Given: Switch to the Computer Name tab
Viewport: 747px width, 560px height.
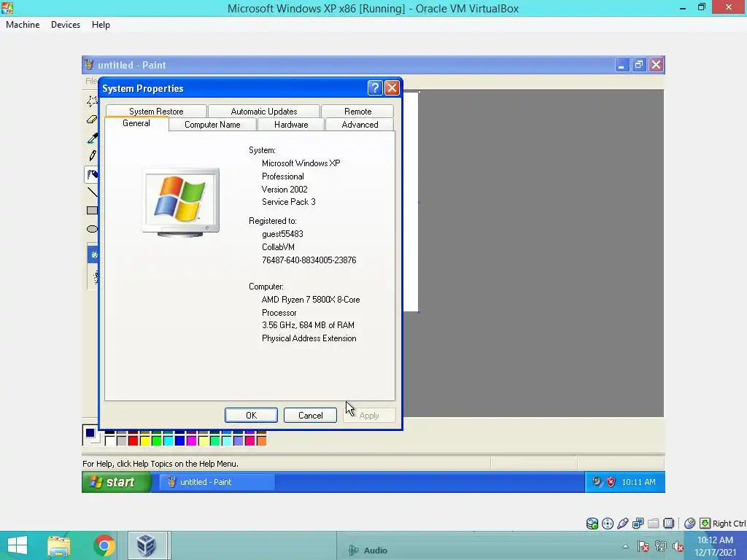Looking at the screenshot, I should pos(212,124).
